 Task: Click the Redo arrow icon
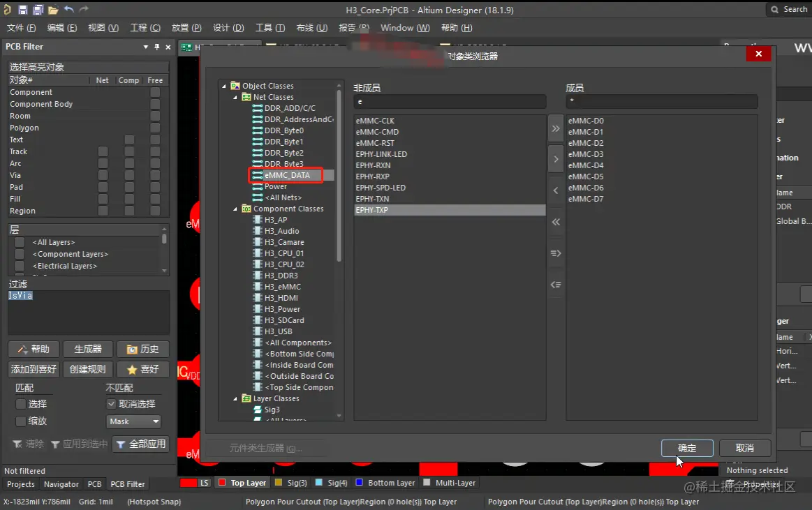(x=84, y=9)
